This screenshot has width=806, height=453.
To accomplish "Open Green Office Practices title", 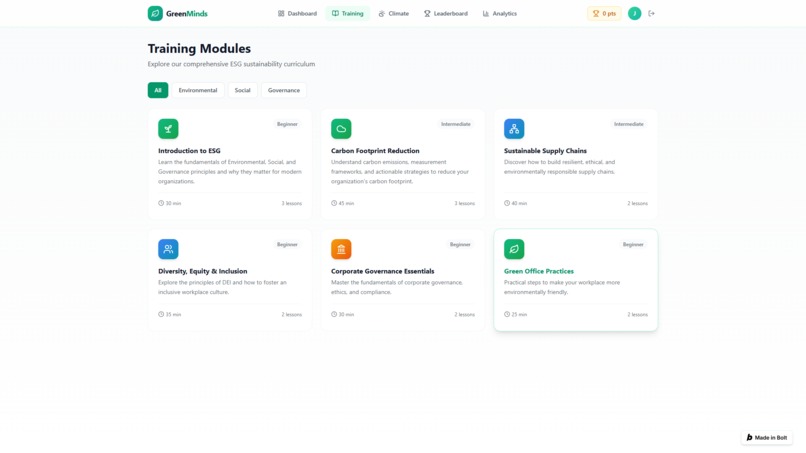I will pyautogui.click(x=539, y=271).
